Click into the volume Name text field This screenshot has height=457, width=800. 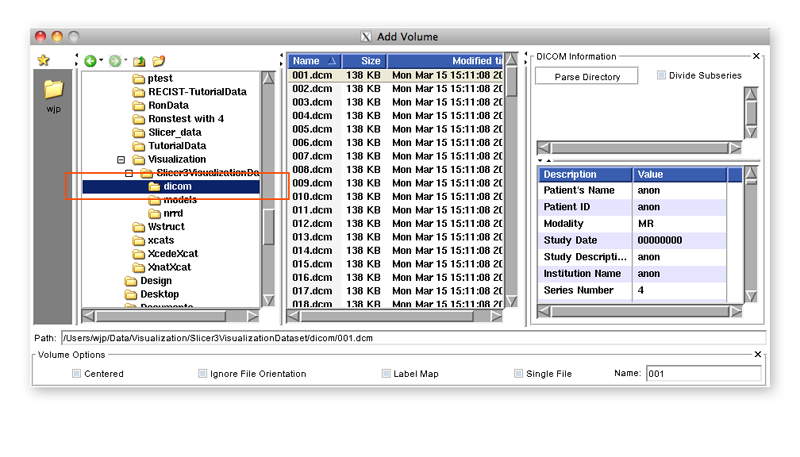point(702,373)
